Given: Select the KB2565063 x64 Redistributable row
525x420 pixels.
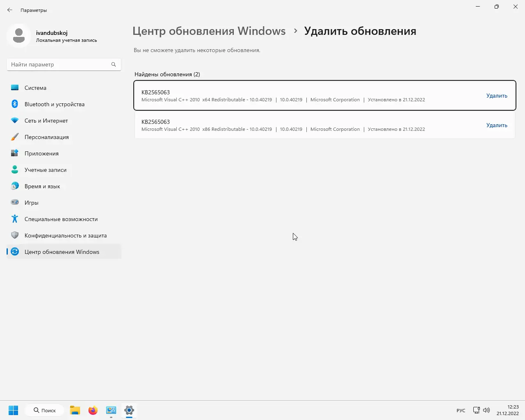Looking at the screenshot, I should point(325,96).
